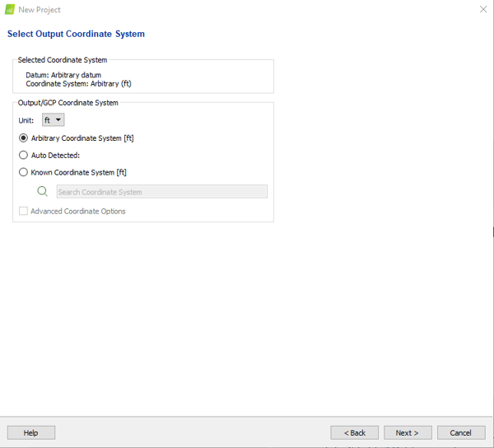Click the Datum: Arbitrary datum text
Image resolution: width=494 pixels, height=448 pixels.
coord(63,75)
